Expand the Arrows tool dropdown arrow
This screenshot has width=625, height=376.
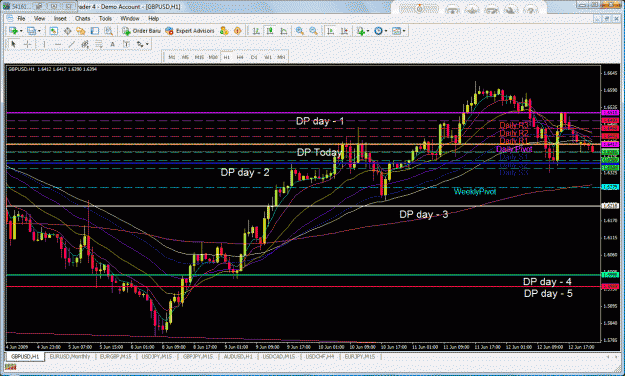click(147, 44)
